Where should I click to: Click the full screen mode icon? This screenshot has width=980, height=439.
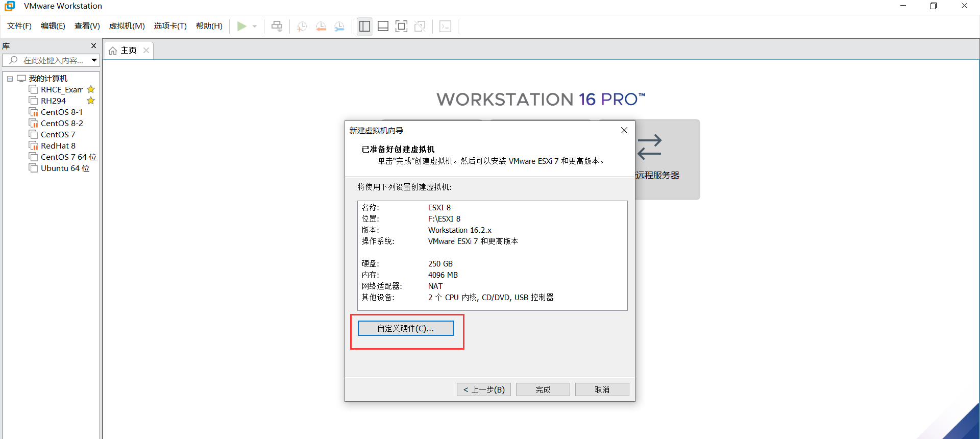tap(402, 26)
